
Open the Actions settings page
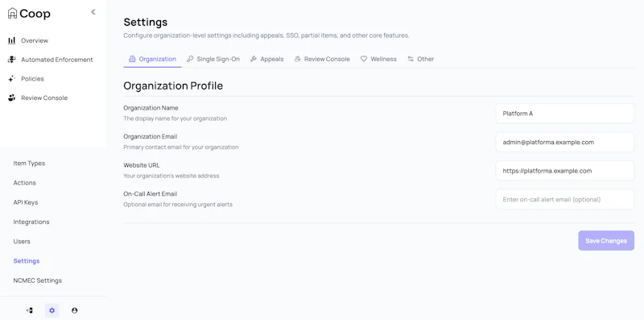25,183
